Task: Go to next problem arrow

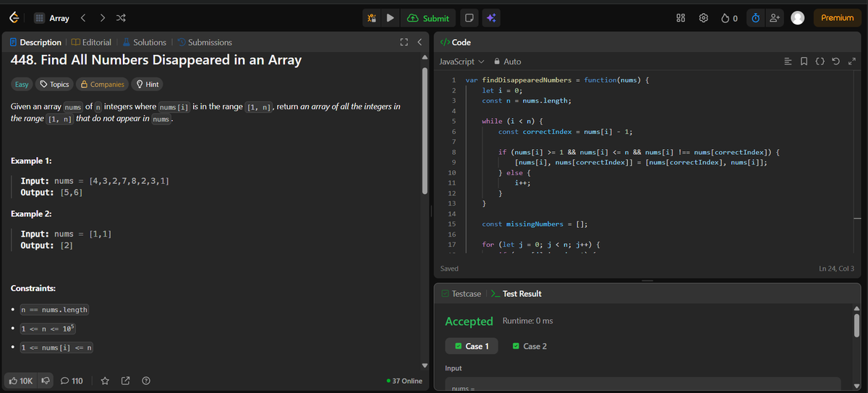Action: (x=102, y=18)
